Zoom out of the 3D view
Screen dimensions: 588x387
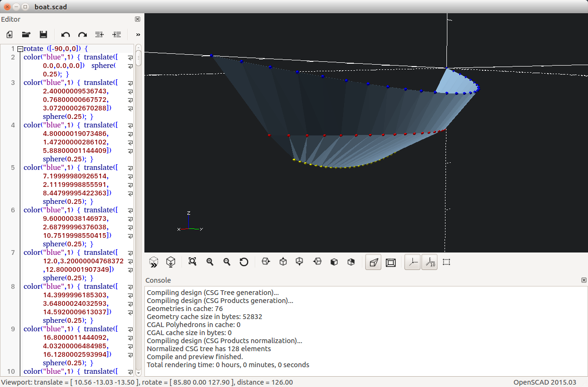tap(227, 262)
